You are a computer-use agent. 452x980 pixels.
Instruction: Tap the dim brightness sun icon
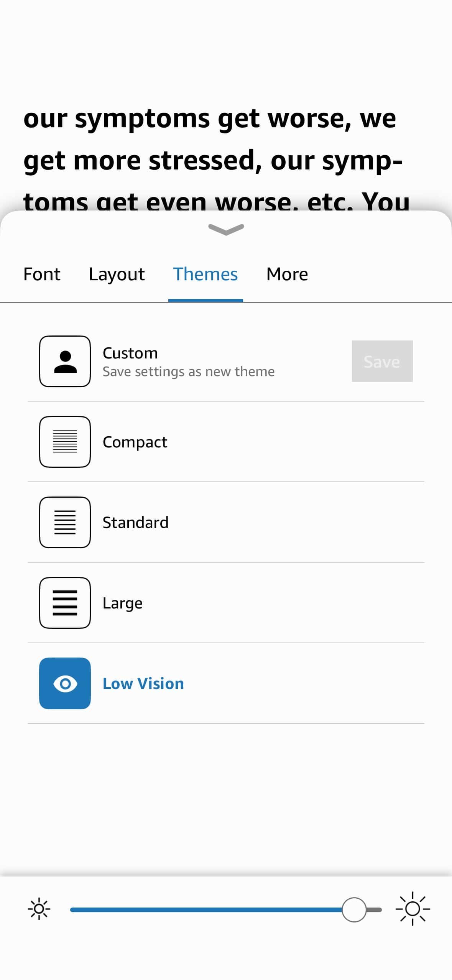[x=39, y=909]
